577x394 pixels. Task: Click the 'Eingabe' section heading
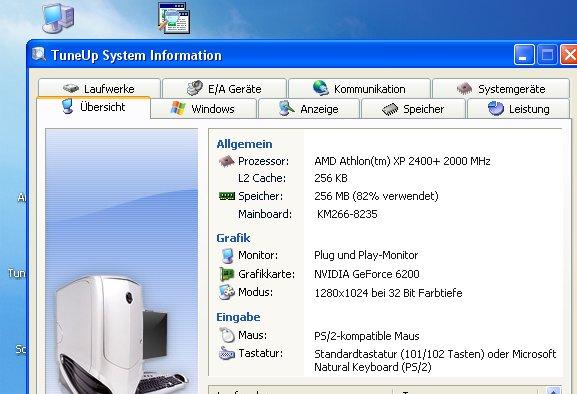238,317
